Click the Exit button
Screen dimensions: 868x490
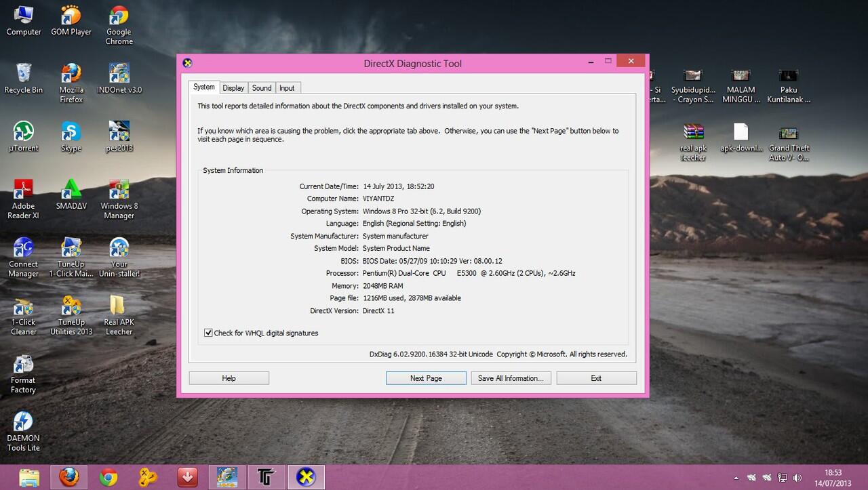point(596,378)
